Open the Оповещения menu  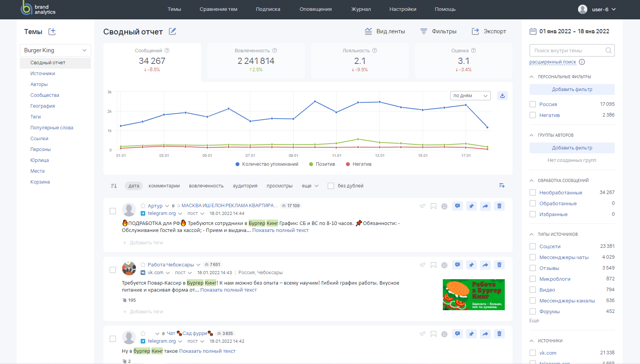(315, 9)
